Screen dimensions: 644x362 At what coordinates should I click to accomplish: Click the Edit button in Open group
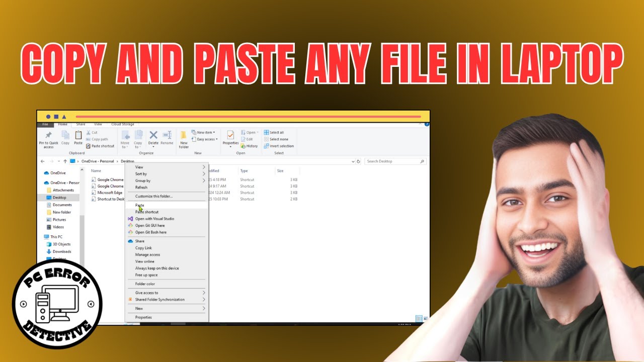[247, 139]
